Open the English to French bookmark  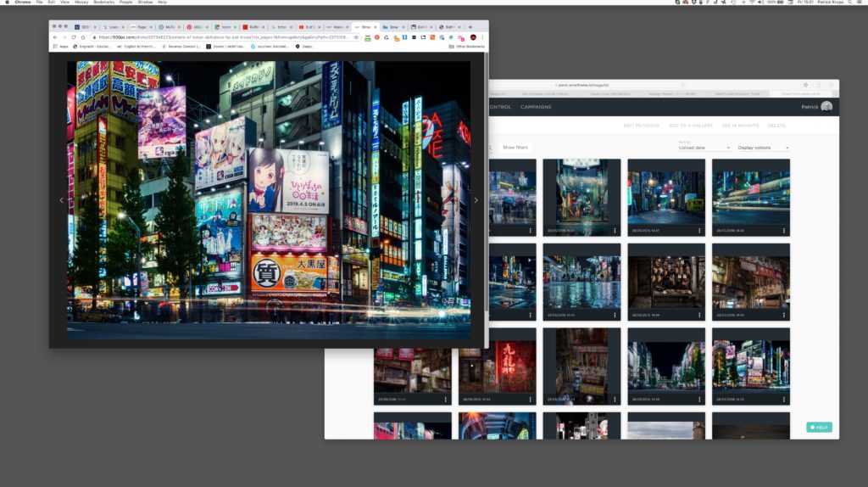point(136,47)
